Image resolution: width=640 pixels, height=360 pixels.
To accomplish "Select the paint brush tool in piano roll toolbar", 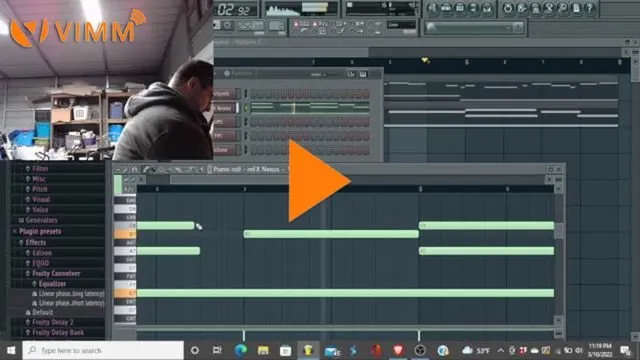I will pos(153,169).
